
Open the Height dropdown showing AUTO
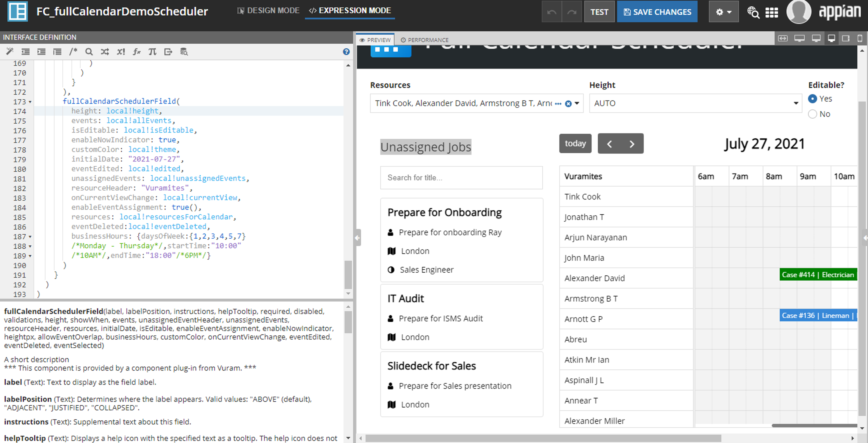click(x=696, y=103)
